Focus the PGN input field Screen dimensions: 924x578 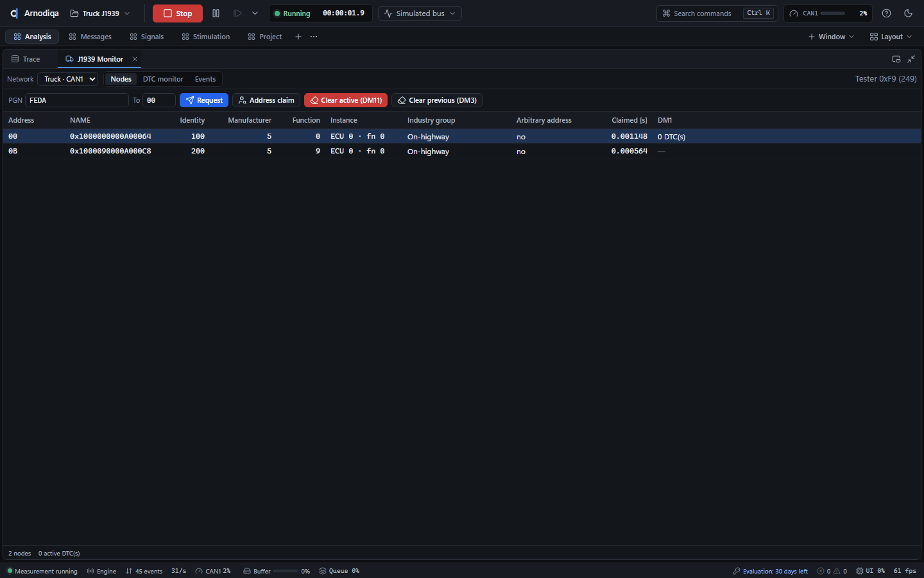tap(77, 100)
